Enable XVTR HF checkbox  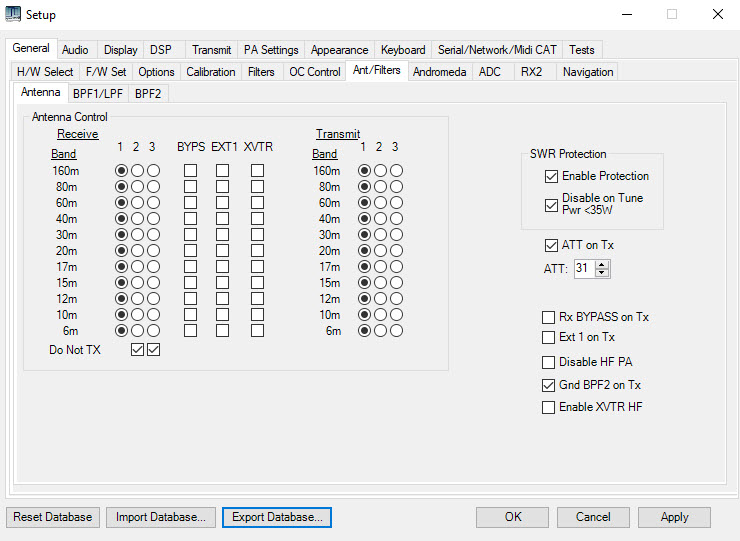click(548, 407)
